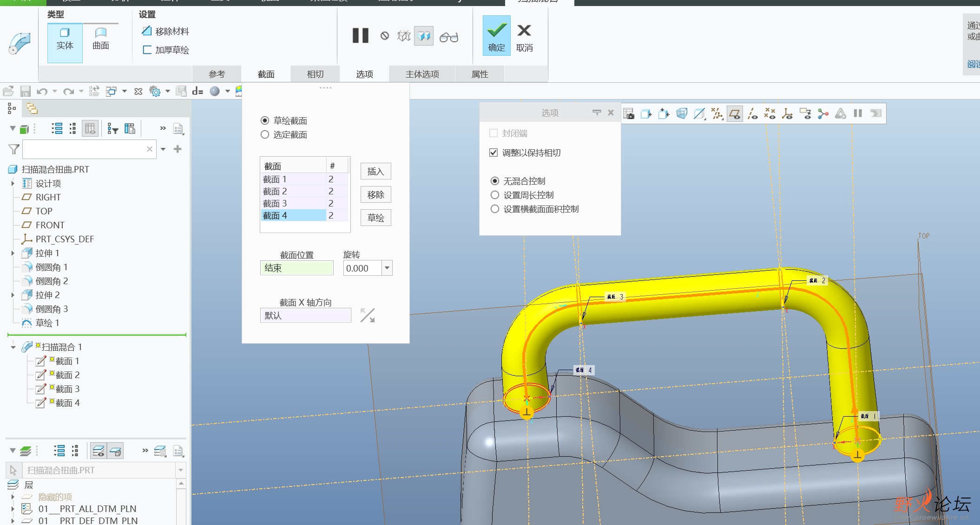Confirm the feature with 确定 checkmark
Image resolution: width=980 pixels, height=525 pixels.
(496, 36)
